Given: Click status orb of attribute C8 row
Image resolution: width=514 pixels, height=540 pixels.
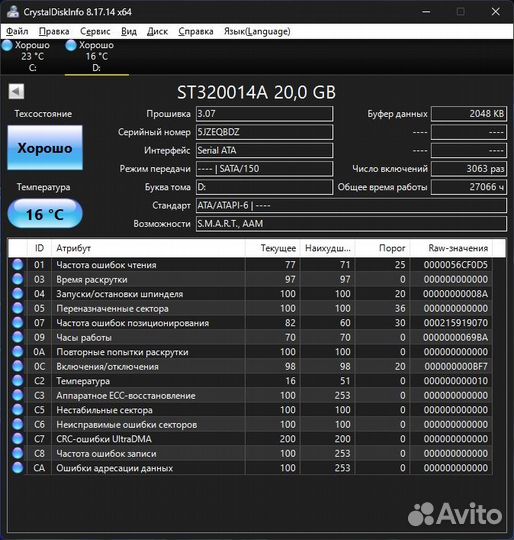Looking at the screenshot, I should (18, 453).
